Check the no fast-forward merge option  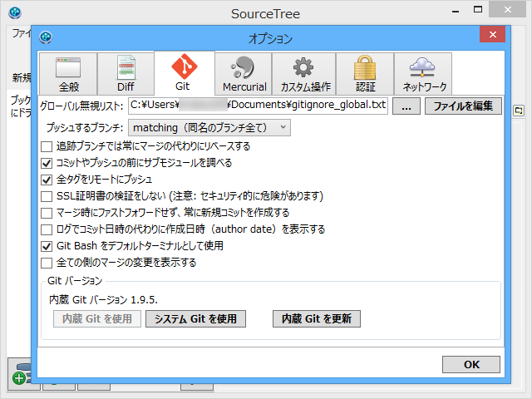pos(47,213)
